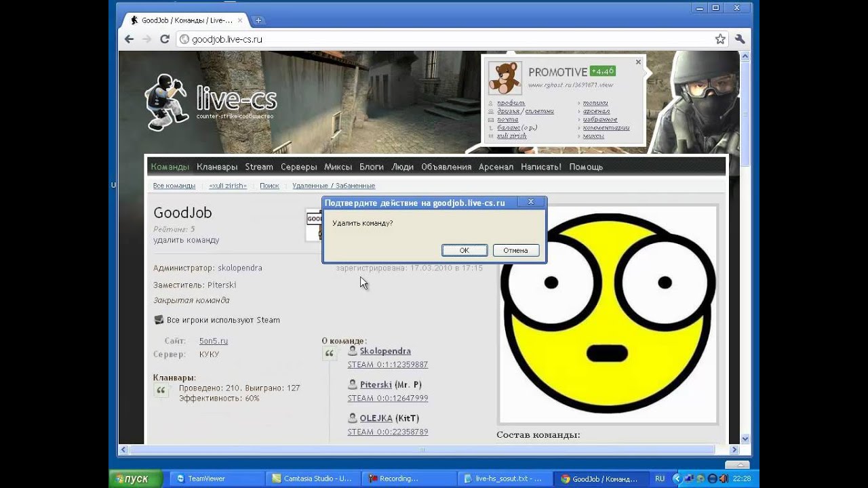Open the профиль link in popup

point(511,103)
